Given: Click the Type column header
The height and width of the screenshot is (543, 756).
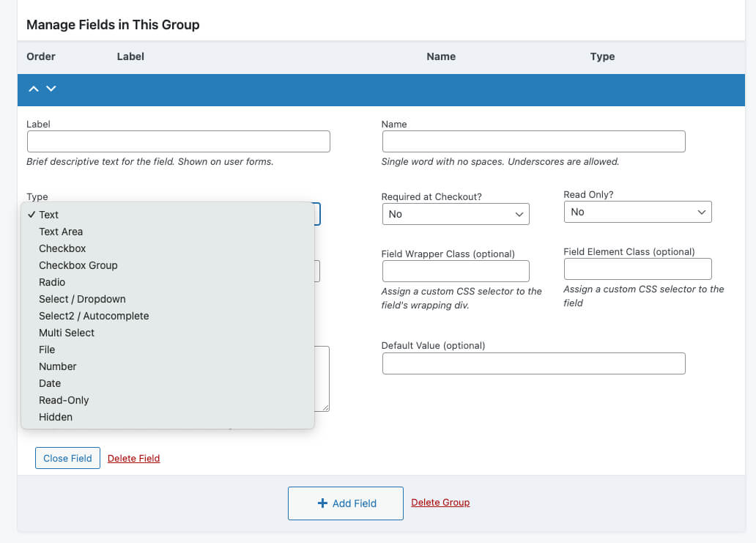Looking at the screenshot, I should point(602,56).
